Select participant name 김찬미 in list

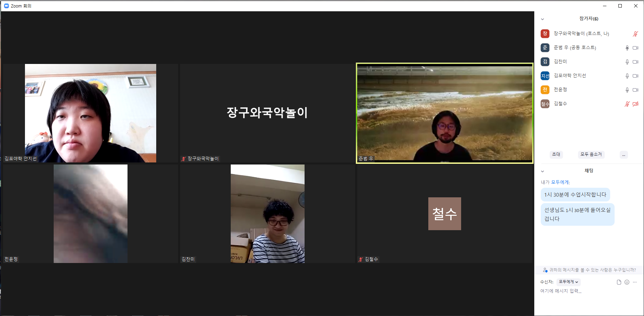click(x=561, y=62)
